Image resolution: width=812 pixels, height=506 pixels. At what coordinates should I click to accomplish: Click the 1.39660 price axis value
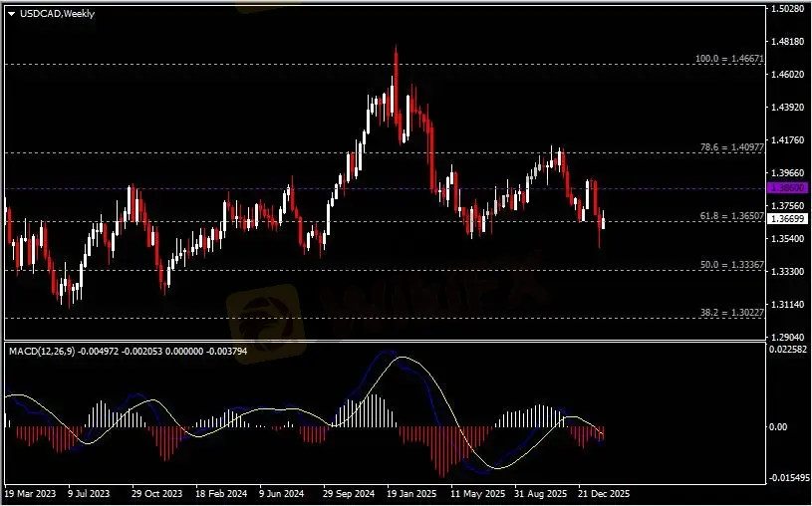[788, 173]
